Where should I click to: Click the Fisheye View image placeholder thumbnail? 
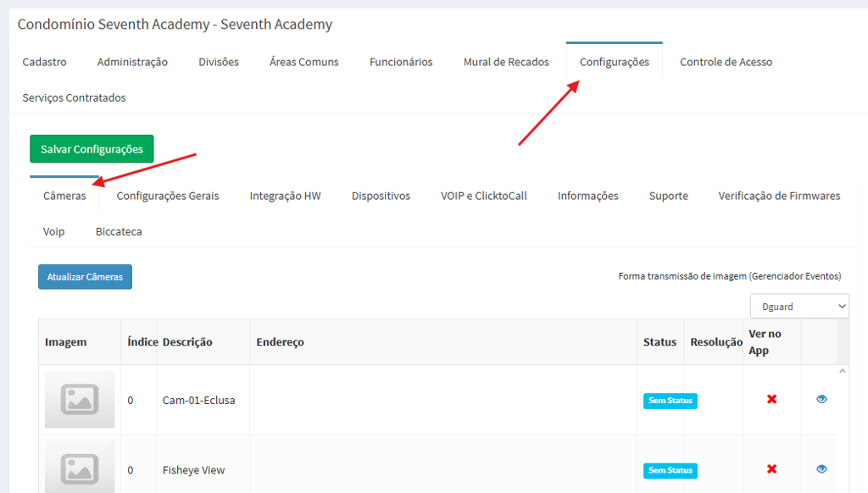80,468
